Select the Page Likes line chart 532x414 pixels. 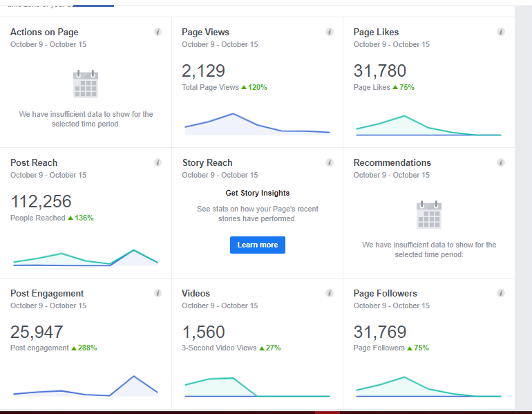(x=428, y=126)
